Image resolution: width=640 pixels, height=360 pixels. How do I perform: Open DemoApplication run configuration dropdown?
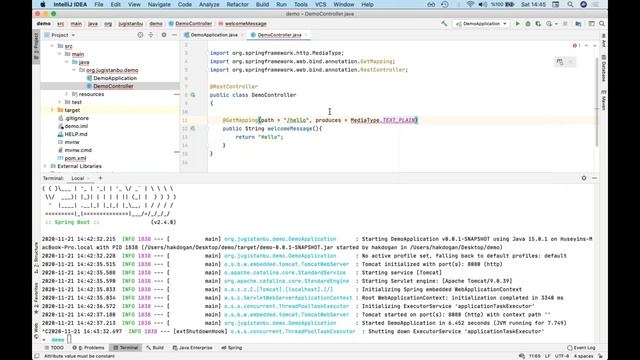click(x=481, y=24)
